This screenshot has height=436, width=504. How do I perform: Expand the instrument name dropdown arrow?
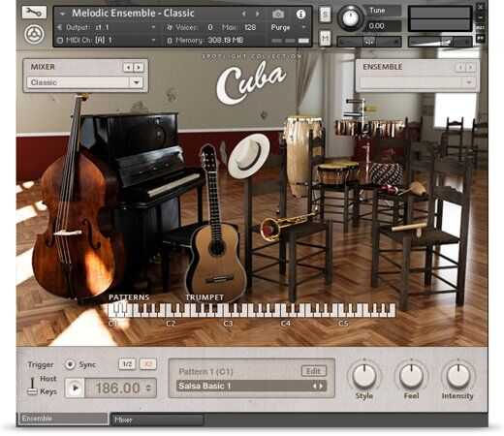pos(62,14)
